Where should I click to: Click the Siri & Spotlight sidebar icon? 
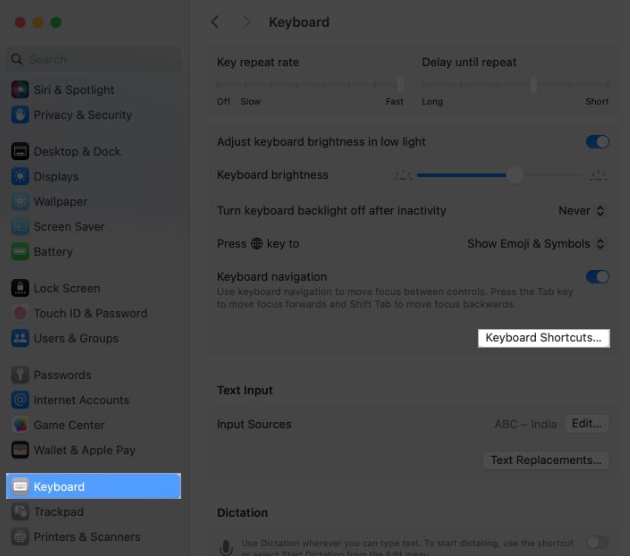point(19,90)
